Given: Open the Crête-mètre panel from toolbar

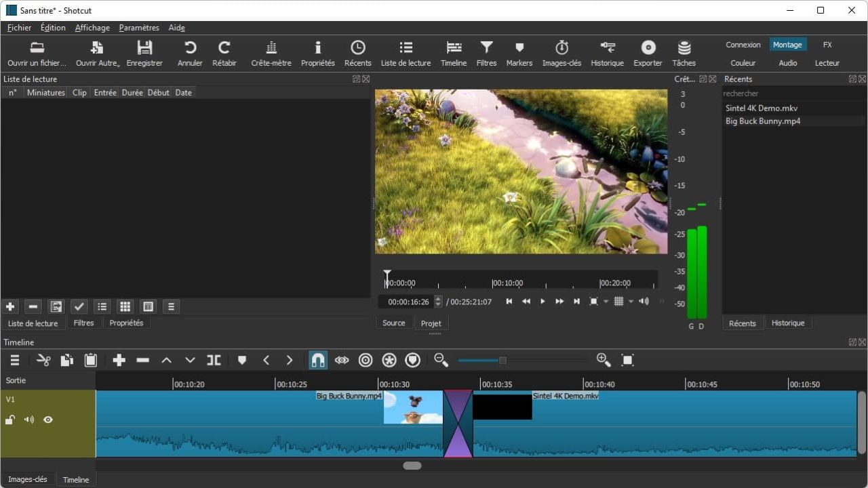Looking at the screenshot, I should point(271,54).
